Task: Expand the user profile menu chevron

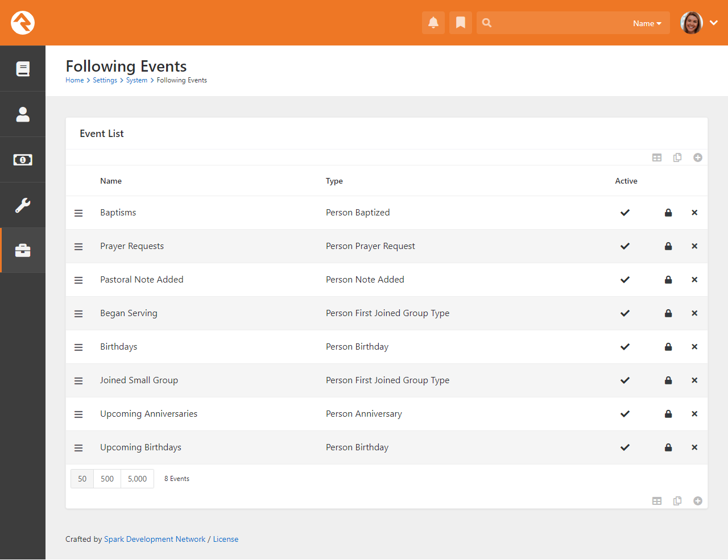Action: (714, 23)
